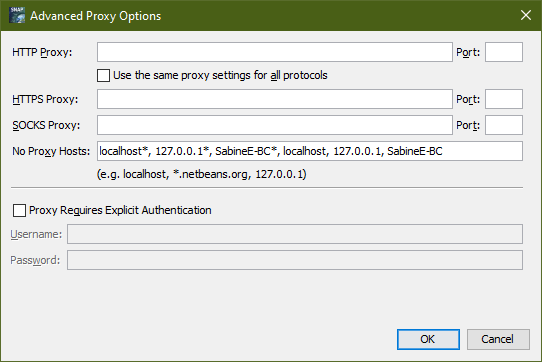Click the SOCKS Proxy label
Viewport: 542px width, 362px height.
[46, 125]
